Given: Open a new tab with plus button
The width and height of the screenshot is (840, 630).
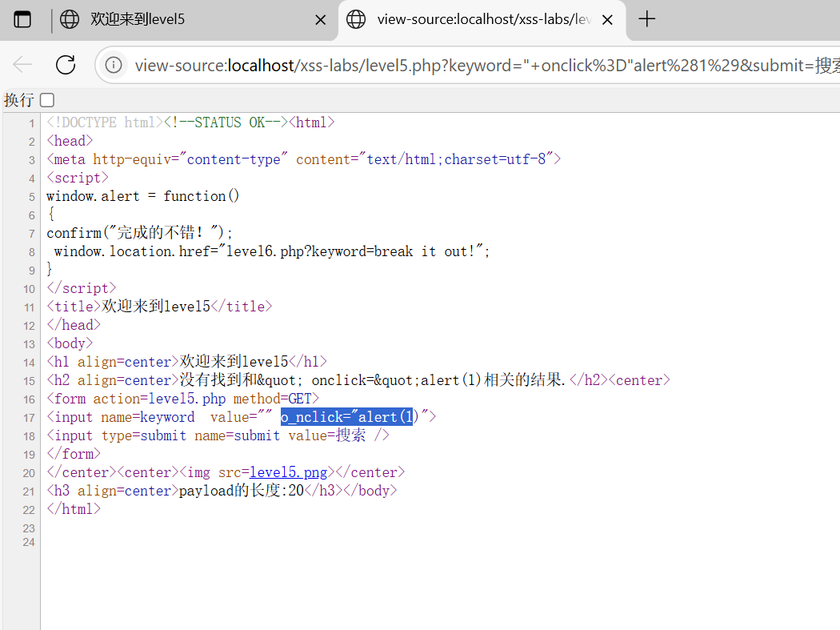Looking at the screenshot, I should [x=646, y=19].
